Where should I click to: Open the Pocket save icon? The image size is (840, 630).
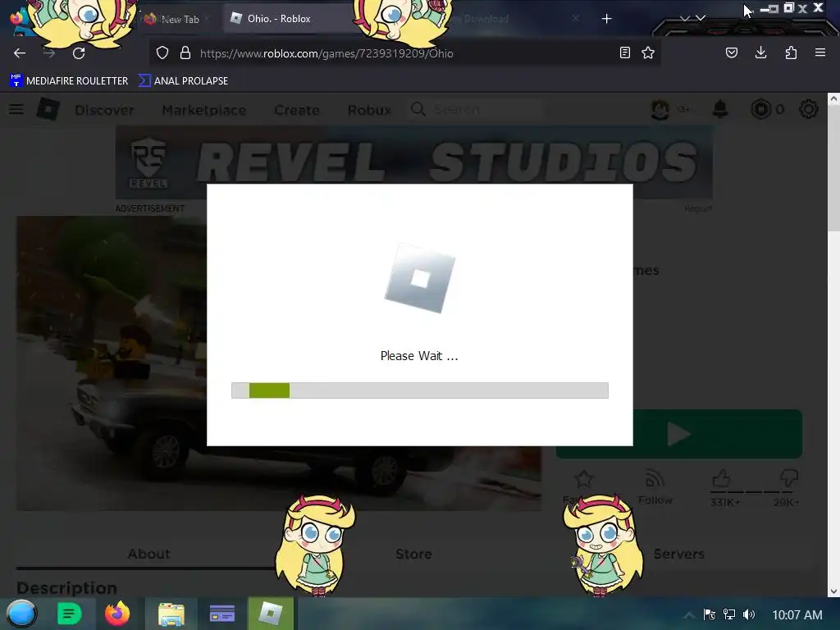click(731, 52)
